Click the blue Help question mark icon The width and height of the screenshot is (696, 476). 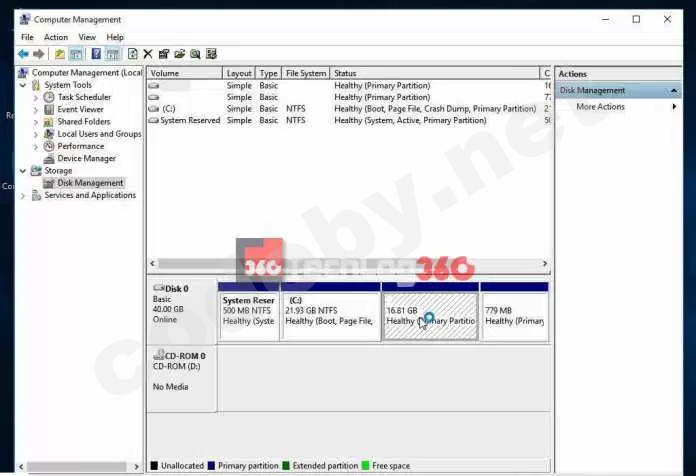pyautogui.click(x=96, y=54)
